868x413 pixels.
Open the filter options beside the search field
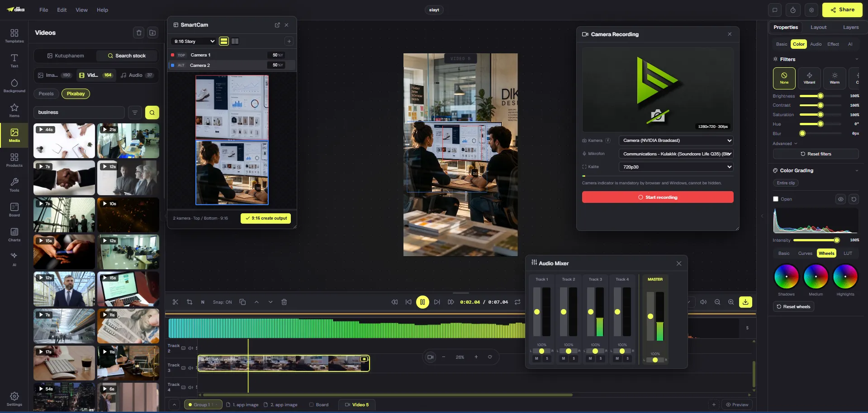coord(134,113)
